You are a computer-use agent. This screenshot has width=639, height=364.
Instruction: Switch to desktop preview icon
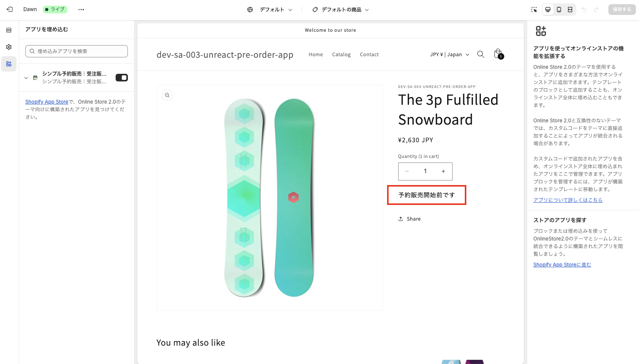click(547, 9)
